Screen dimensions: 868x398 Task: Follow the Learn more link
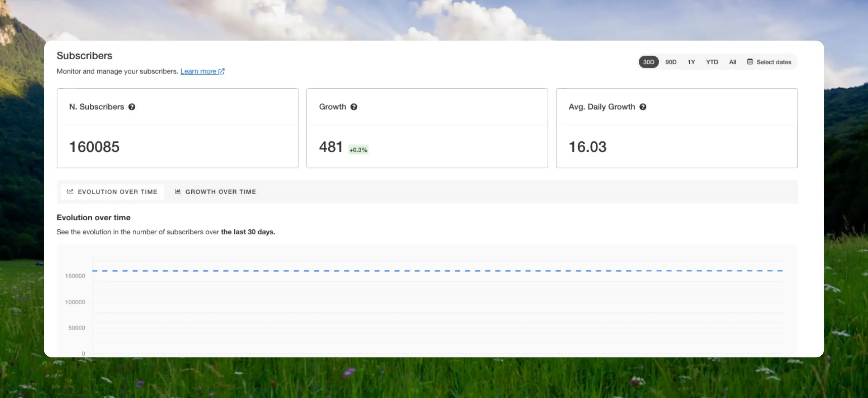click(198, 71)
